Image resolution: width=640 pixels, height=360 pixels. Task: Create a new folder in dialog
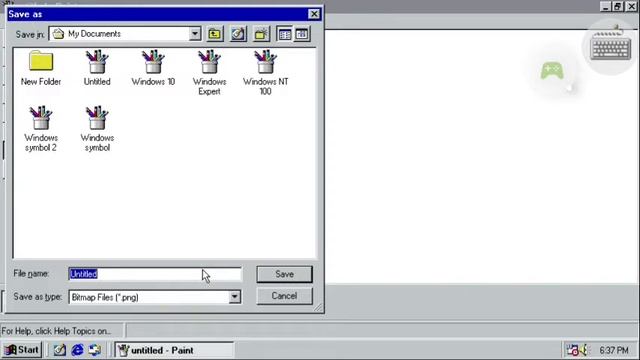pos(261,34)
